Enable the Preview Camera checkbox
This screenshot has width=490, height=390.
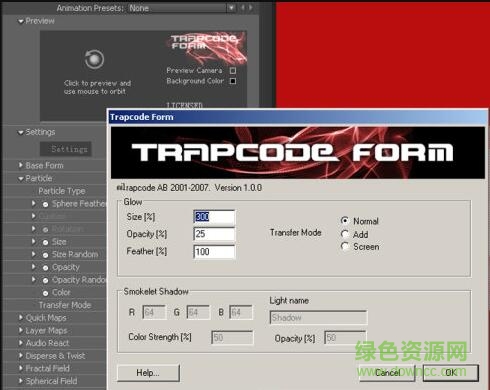(x=233, y=70)
